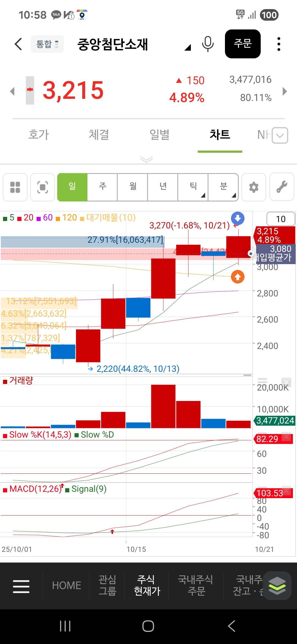Tap the orange up-arrow circle on chart
Viewport: 297px width, 644px height.
(238, 277)
